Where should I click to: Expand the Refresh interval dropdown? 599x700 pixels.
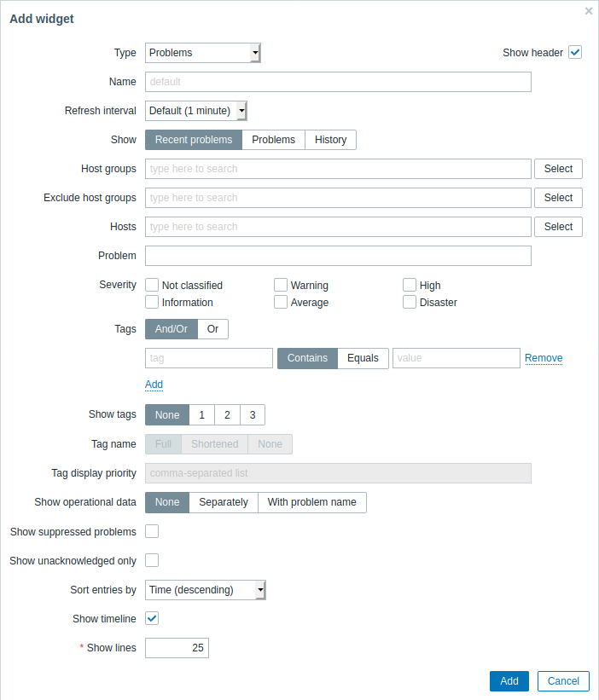click(196, 111)
